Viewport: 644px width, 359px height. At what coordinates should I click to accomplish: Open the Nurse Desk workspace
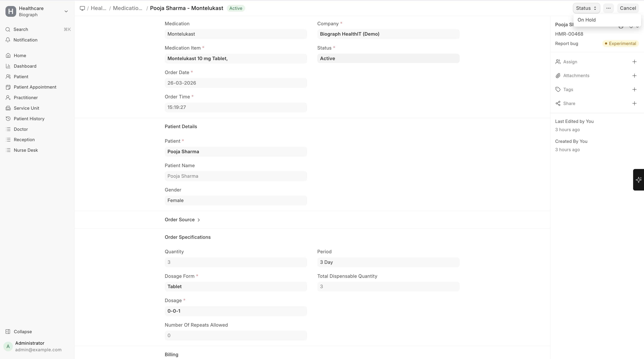(x=26, y=150)
